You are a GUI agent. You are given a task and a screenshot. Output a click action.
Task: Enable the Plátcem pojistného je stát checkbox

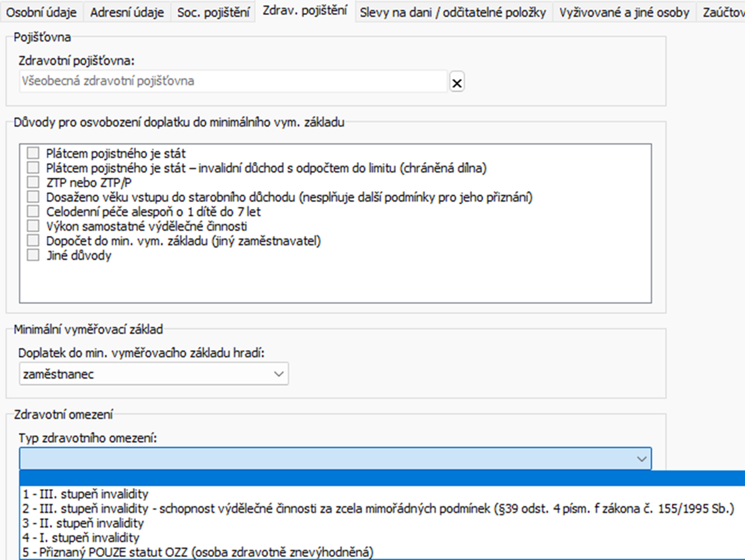point(33,153)
